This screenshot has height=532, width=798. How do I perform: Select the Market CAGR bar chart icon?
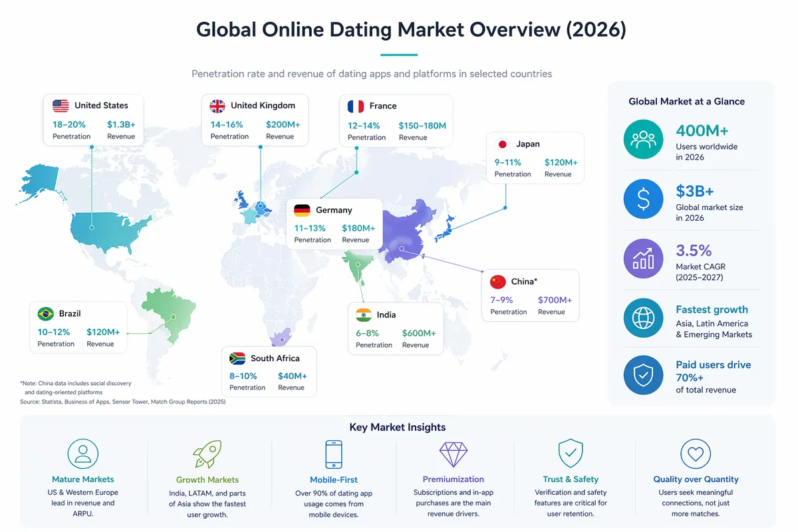643,259
